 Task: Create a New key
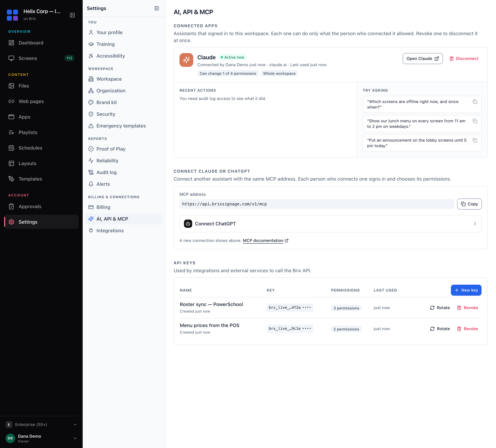point(466,290)
